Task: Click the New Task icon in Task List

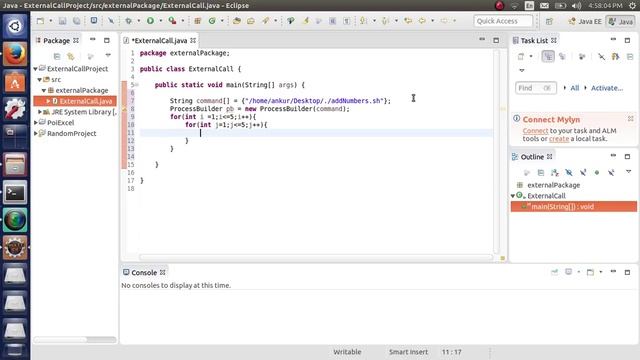Action: (521, 56)
